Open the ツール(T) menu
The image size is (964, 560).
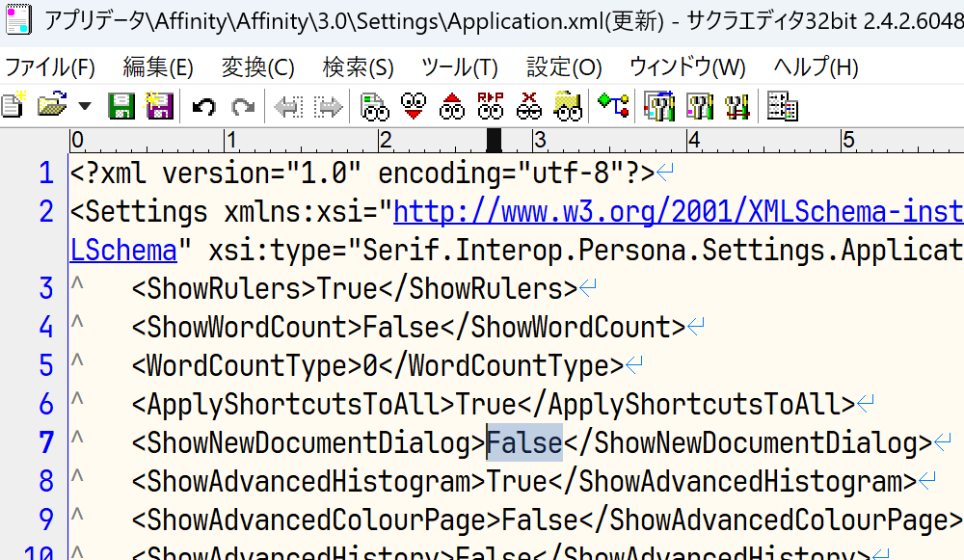pos(460,67)
